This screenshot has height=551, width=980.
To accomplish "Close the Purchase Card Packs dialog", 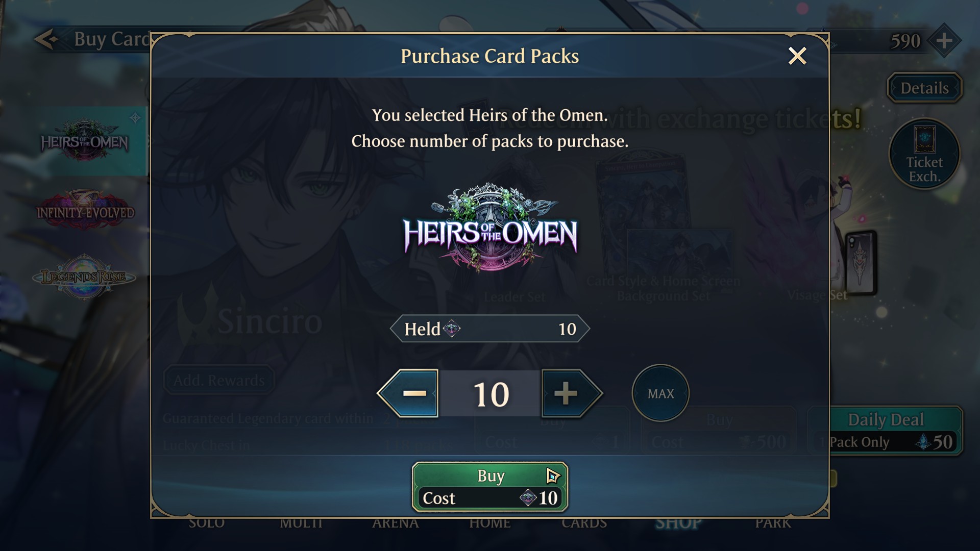I will [x=797, y=56].
